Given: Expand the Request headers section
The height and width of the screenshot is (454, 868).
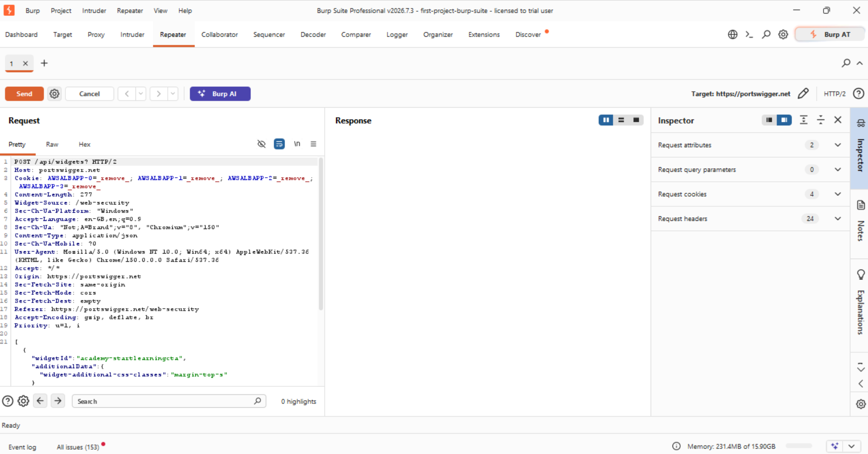Looking at the screenshot, I should point(838,219).
